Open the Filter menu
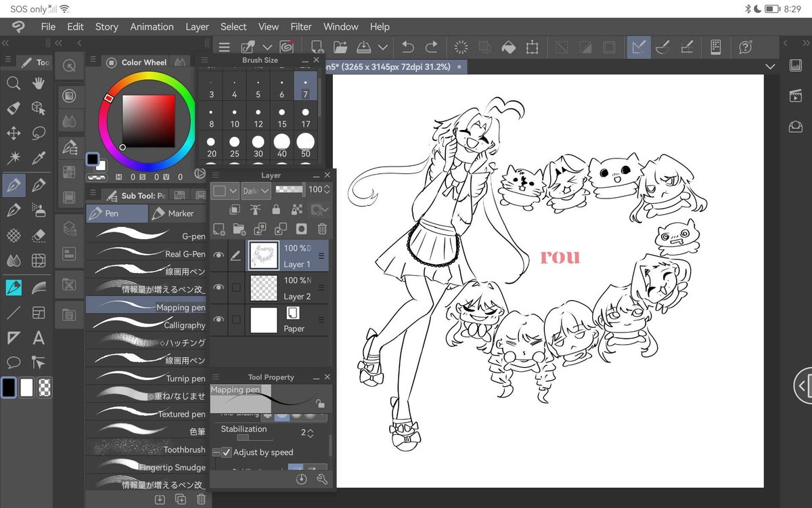 coord(301,26)
